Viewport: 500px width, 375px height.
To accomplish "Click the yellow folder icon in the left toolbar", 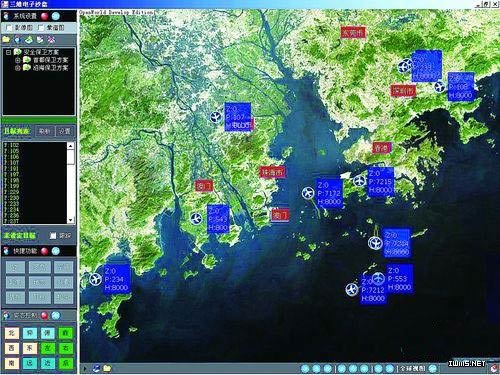I will coord(6,40).
